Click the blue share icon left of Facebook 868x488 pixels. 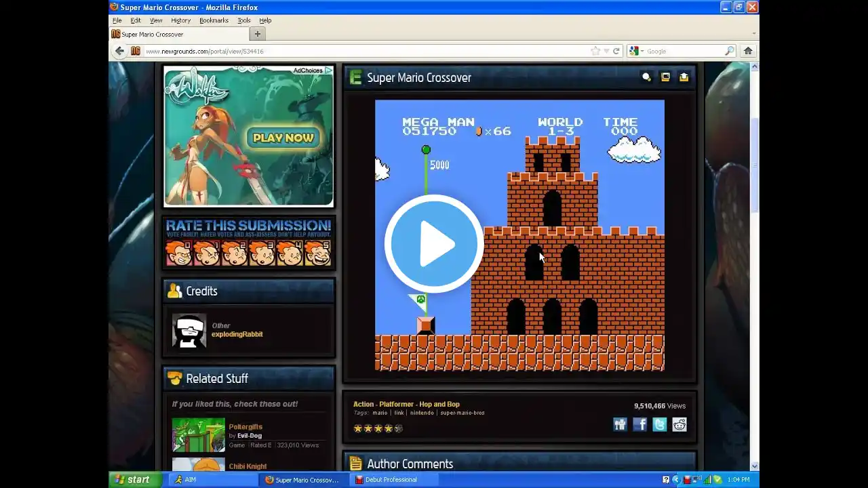620,424
